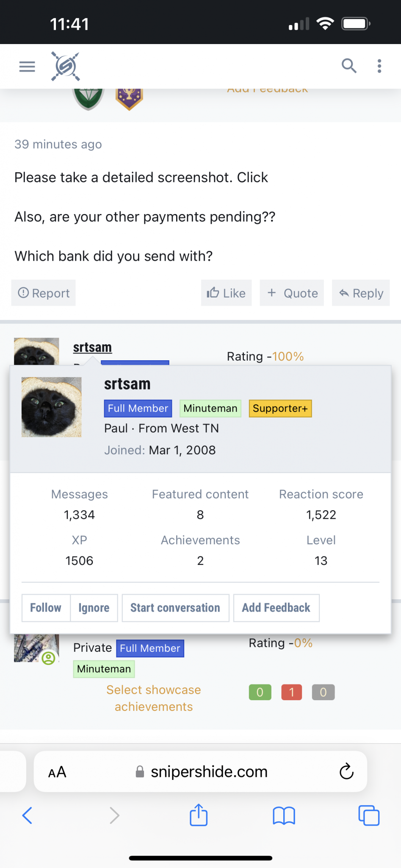The height and width of the screenshot is (868, 401).
Task: Open Safari bookmarks book icon
Action: coord(284,815)
